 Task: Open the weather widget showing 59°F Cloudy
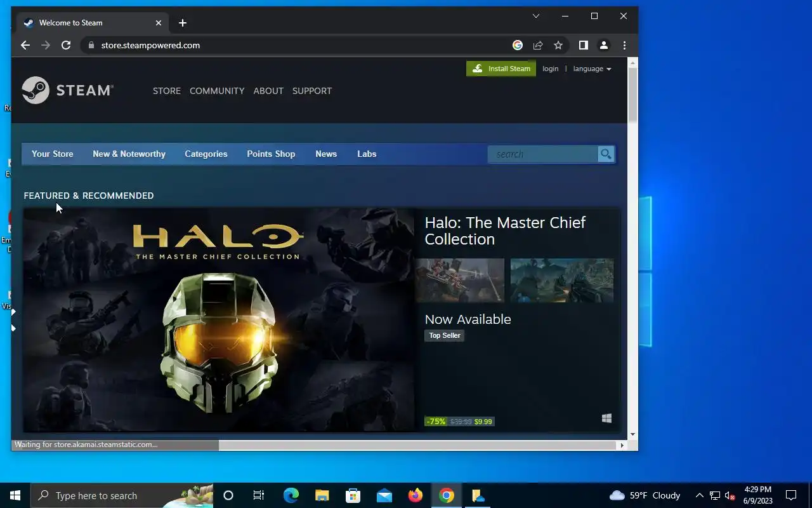tap(645, 495)
